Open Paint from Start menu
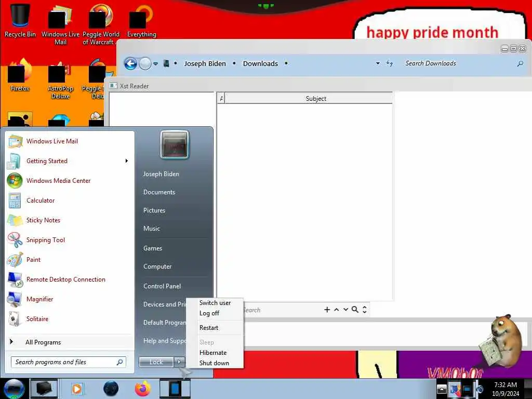Viewport: 532px width, 399px height. [x=70, y=259]
